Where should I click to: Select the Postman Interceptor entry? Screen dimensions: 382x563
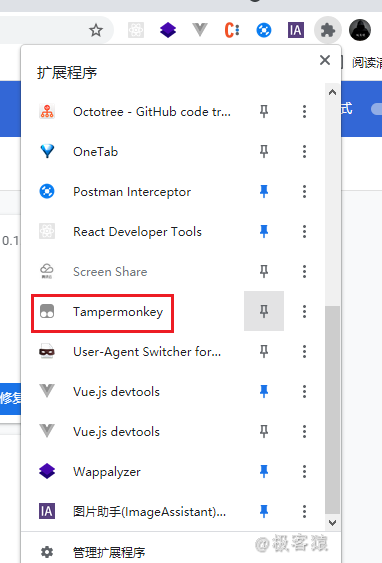(132, 191)
